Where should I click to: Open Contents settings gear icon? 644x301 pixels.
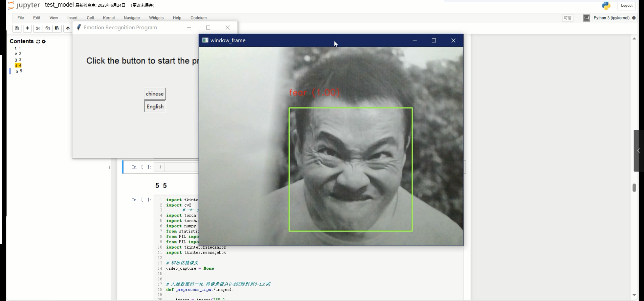point(44,41)
